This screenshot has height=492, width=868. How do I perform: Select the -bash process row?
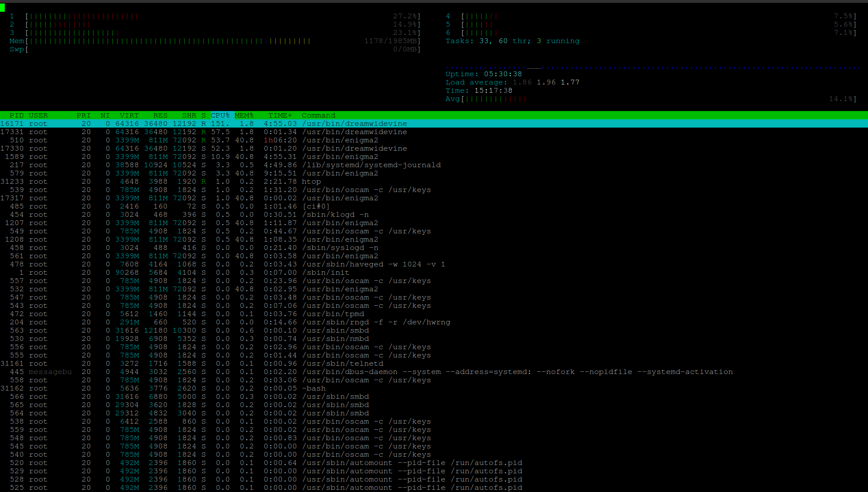coord(314,388)
